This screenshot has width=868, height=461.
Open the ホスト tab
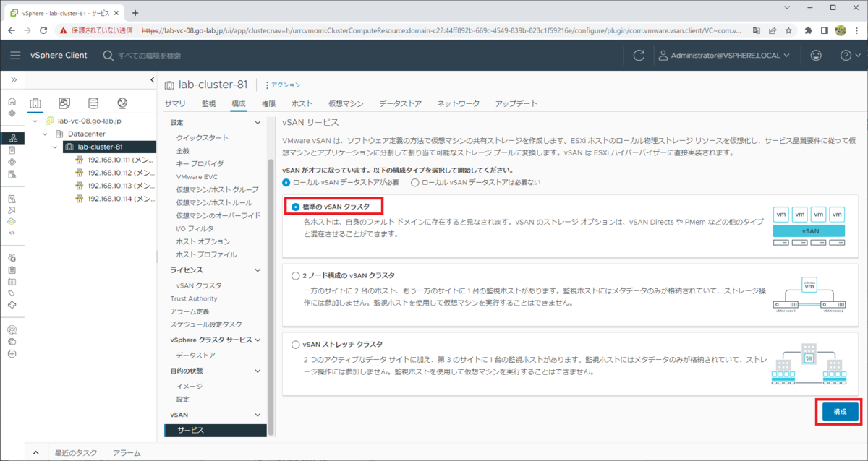tap(302, 103)
